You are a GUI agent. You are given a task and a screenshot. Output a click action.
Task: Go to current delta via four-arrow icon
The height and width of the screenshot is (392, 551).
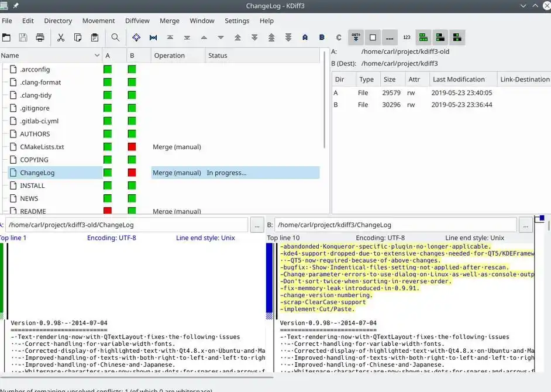(x=136, y=37)
